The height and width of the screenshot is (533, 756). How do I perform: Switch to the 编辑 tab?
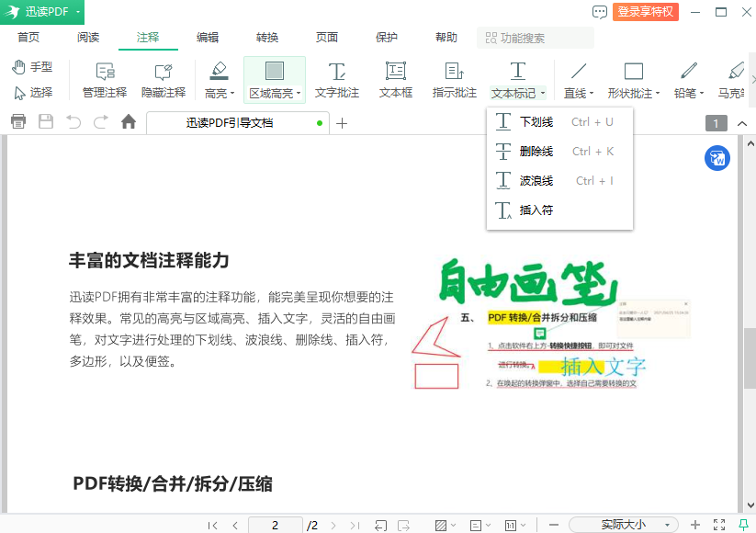[x=208, y=37]
